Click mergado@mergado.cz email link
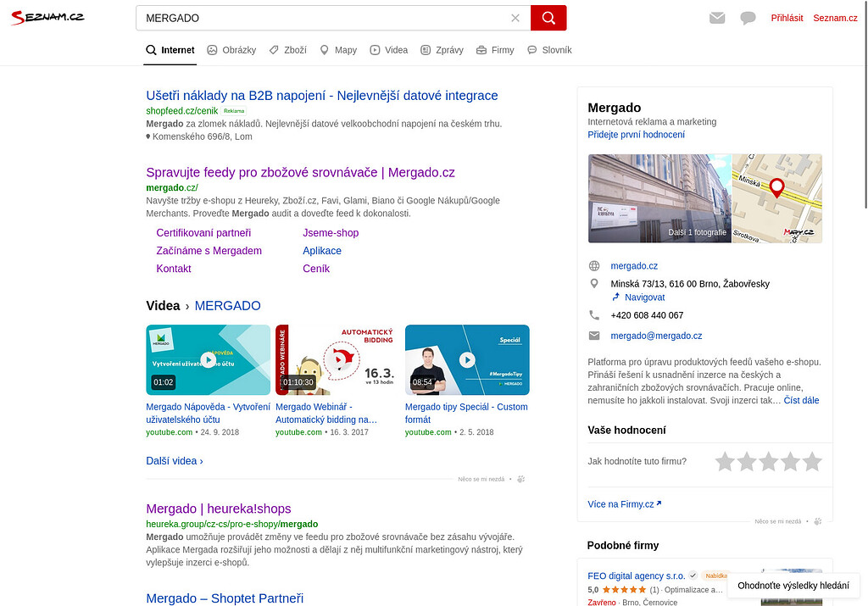 (656, 336)
